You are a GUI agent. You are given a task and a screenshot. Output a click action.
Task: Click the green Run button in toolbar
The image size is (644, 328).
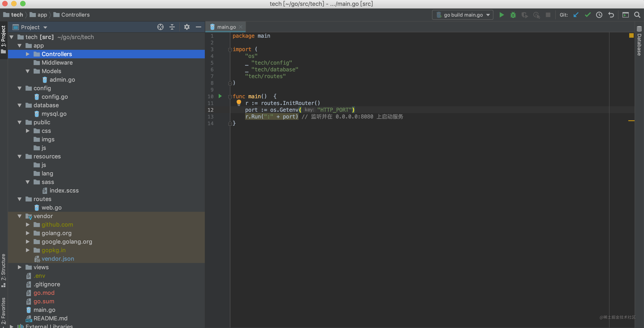pyautogui.click(x=501, y=15)
